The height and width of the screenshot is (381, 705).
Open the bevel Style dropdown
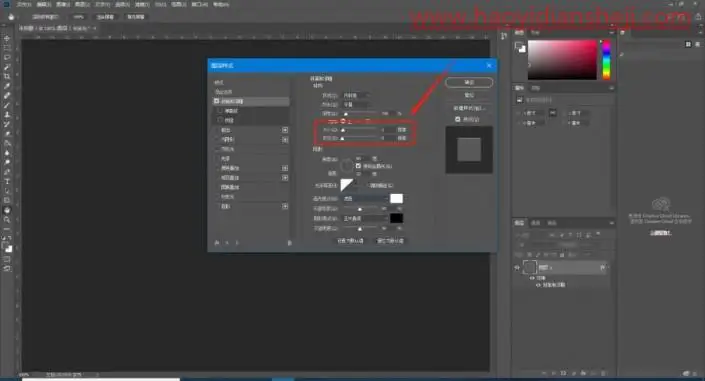(x=356, y=95)
